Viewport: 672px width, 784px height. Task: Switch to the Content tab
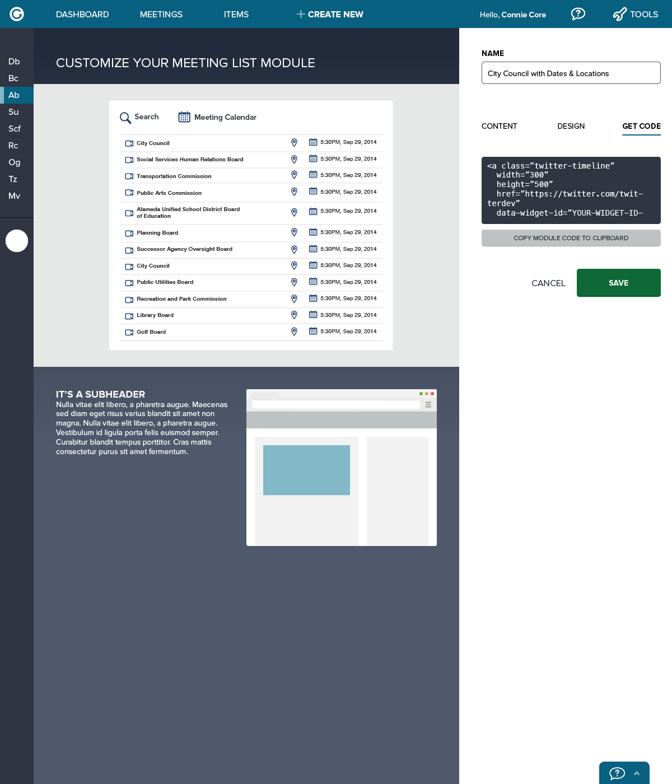pos(500,126)
